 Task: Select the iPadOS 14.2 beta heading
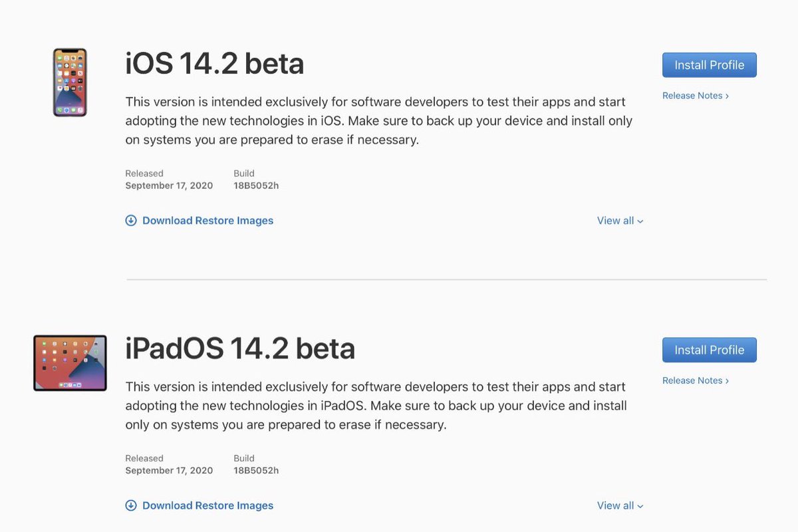239,348
